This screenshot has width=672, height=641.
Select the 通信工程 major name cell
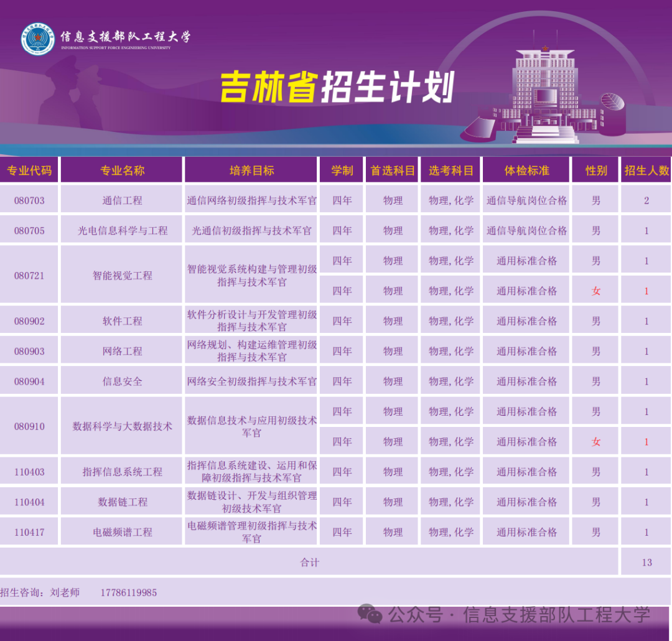click(122, 200)
